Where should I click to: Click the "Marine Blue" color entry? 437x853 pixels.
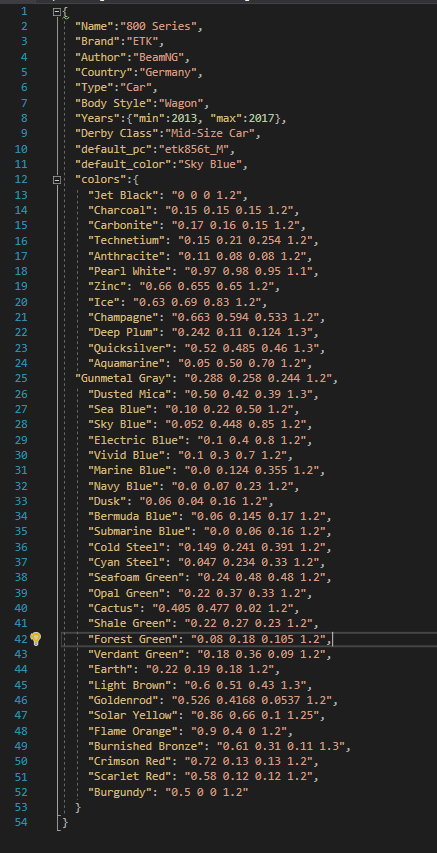tap(206, 470)
